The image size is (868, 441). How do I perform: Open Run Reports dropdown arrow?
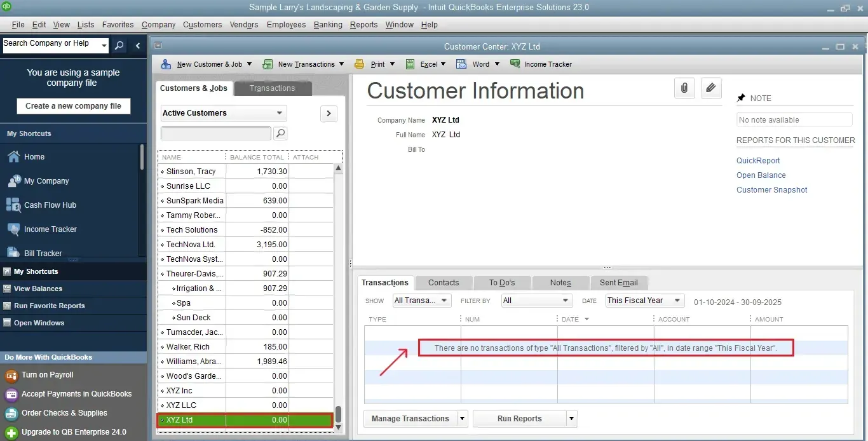click(x=572, y=419)
